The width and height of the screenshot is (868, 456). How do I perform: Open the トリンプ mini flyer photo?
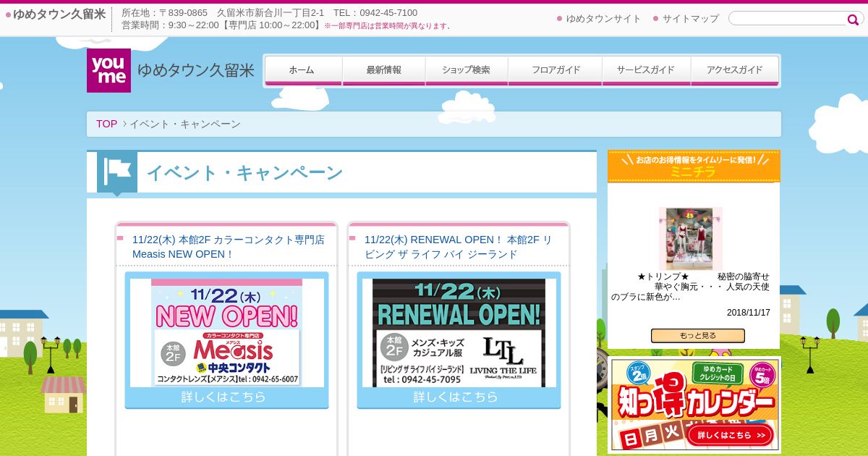coord(690,239)
